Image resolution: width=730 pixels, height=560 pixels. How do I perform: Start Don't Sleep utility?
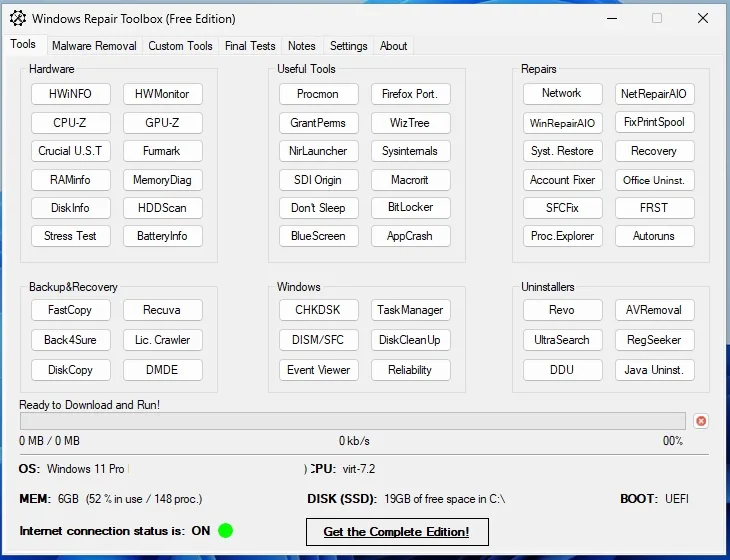coord(319,208)
